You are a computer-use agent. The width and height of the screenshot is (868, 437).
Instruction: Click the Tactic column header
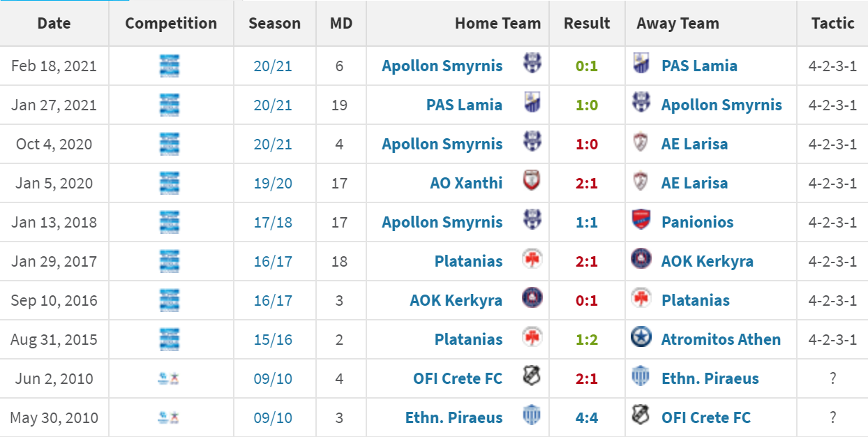pos(833,23)
